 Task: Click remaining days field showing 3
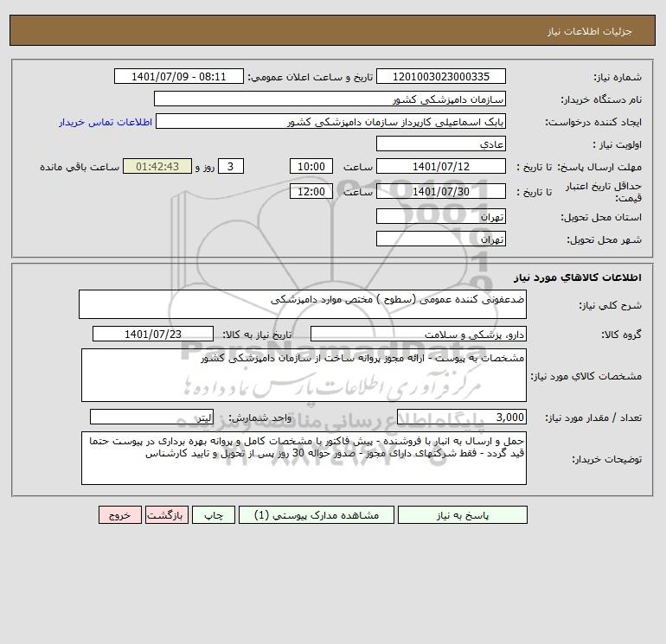(x=231, y=167)
